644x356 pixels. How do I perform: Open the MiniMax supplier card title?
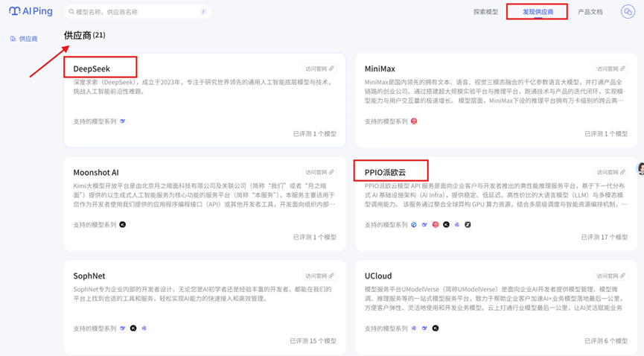[x=380, y=69]
